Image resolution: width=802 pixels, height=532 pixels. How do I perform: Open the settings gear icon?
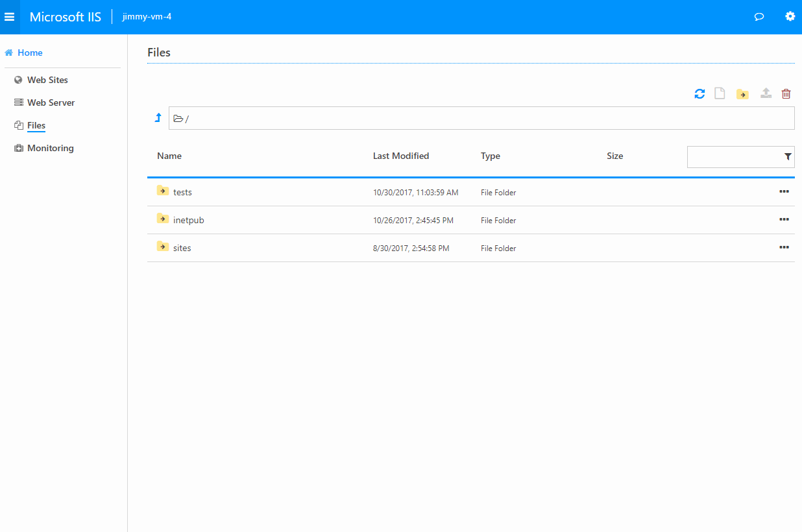pos(790,16)
